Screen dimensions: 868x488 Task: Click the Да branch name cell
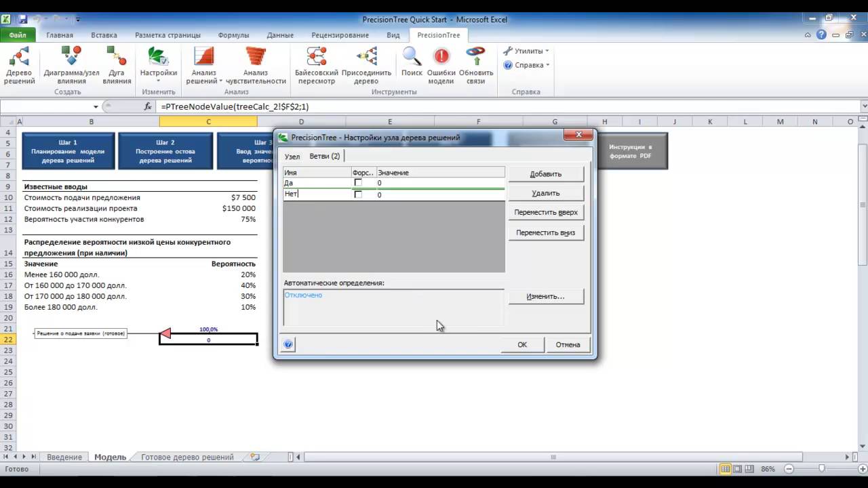(317, 183)
